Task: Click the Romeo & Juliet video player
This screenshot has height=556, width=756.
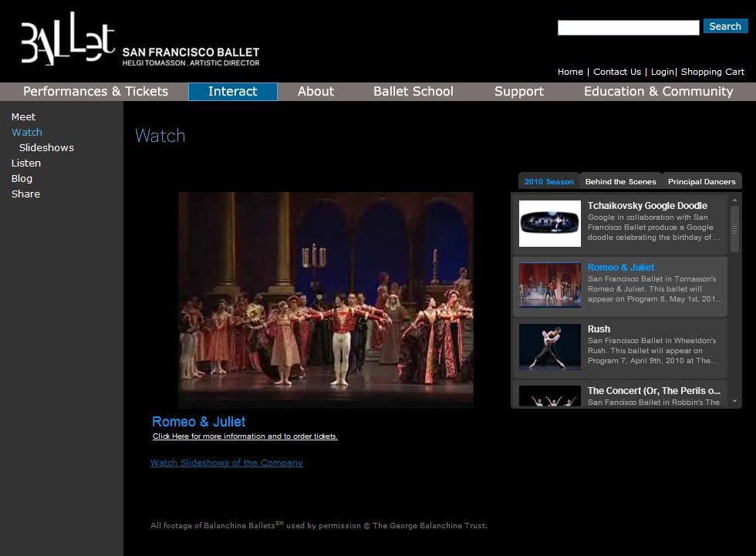Action: coord(326,300)
